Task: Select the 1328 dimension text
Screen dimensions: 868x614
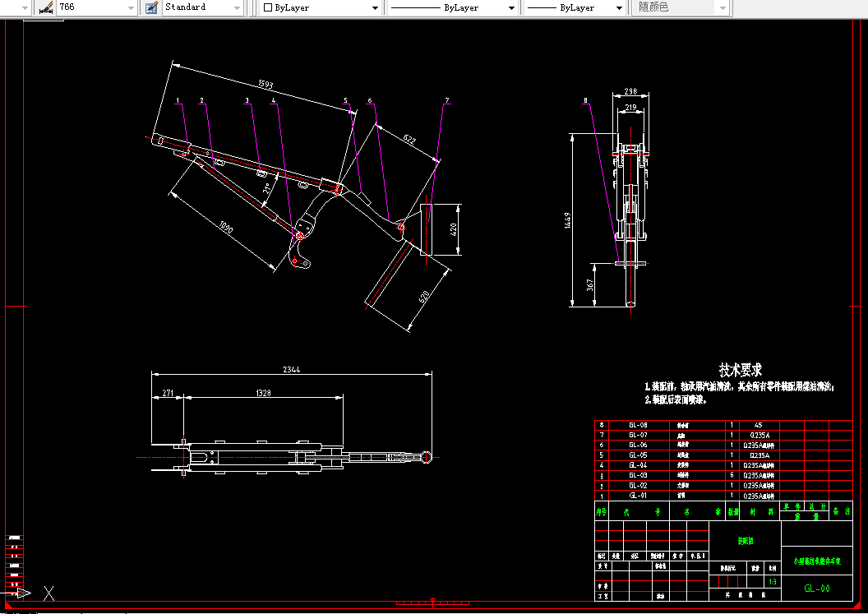Action: pyautogui.click(x=264, y=393)
